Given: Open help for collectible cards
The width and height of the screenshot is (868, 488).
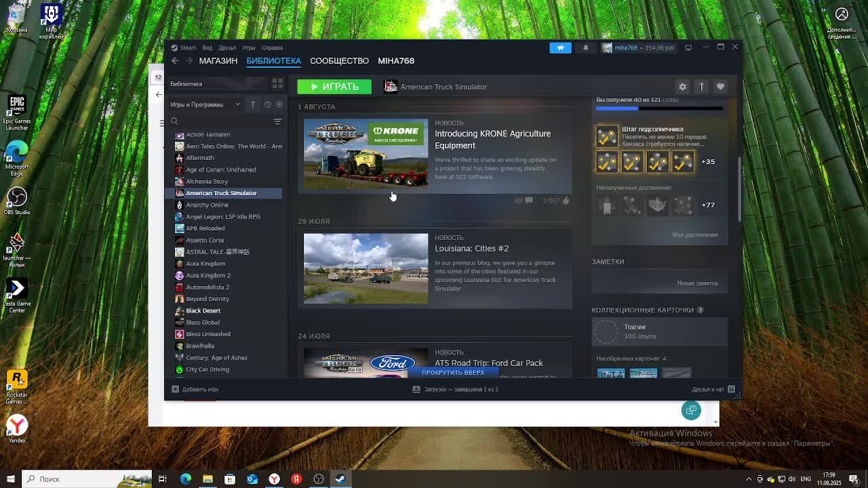Looking at the screenshot, I should [701, 310].
